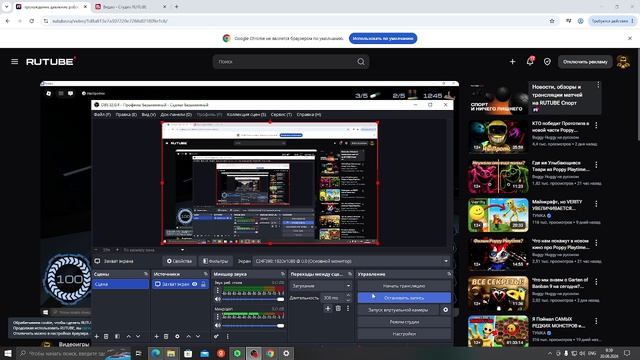Viewport: 640px width, 360px height.
Task: Click the Отключить рекламу button
Action: pyautogui.click(x=585, y=62)
